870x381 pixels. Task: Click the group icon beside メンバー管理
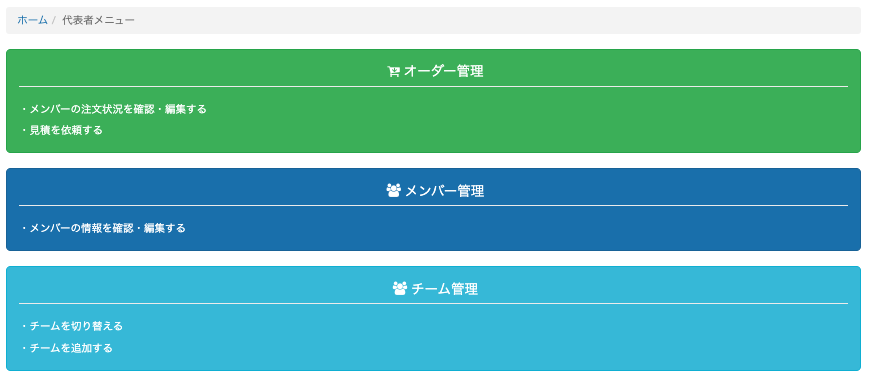coord(393,191)
